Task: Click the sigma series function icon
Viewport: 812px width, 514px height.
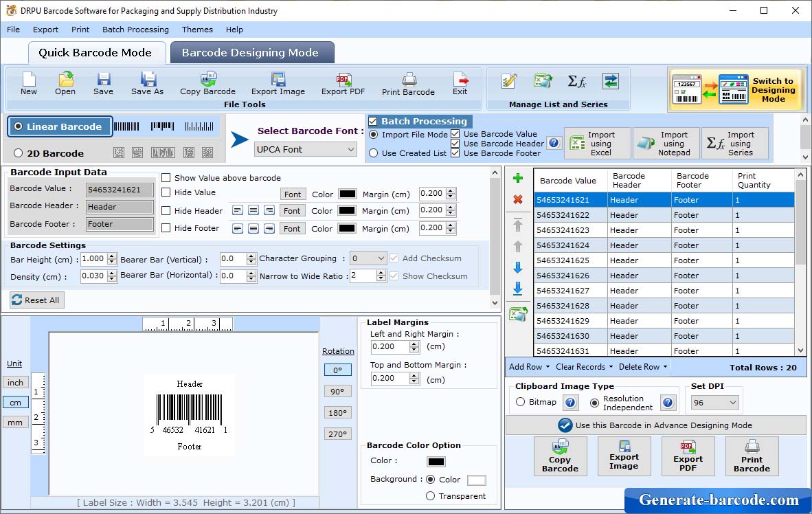Action: (x=577, y=81)
